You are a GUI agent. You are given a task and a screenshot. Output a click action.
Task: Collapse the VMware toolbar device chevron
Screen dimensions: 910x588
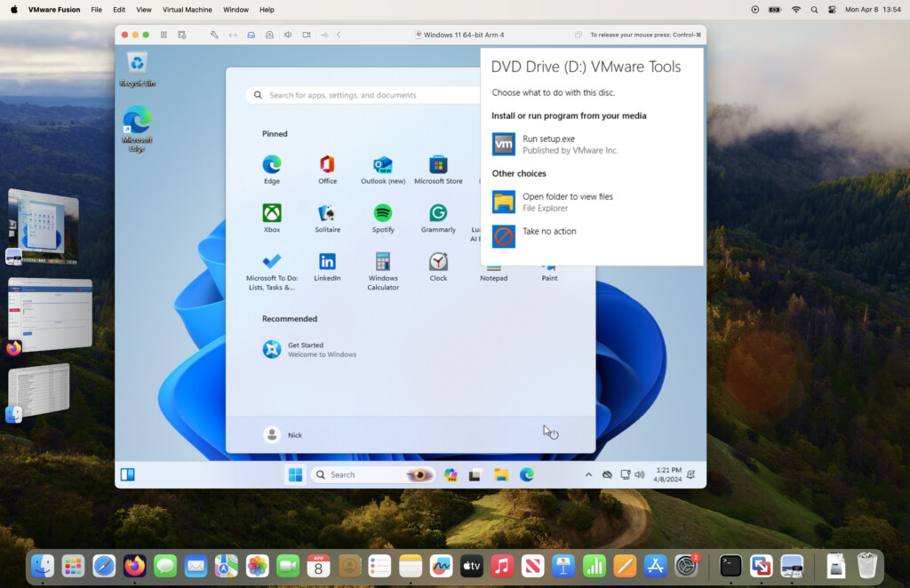[339, 35]
